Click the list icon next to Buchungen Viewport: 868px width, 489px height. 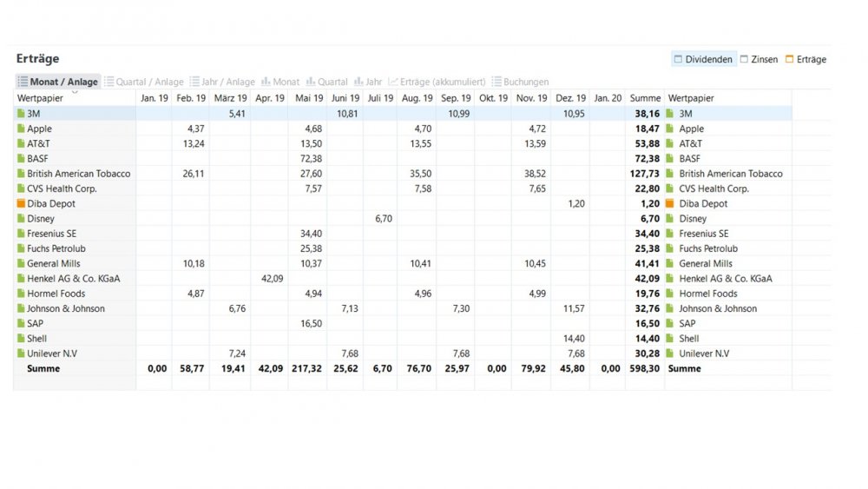(x=496, y=82)
